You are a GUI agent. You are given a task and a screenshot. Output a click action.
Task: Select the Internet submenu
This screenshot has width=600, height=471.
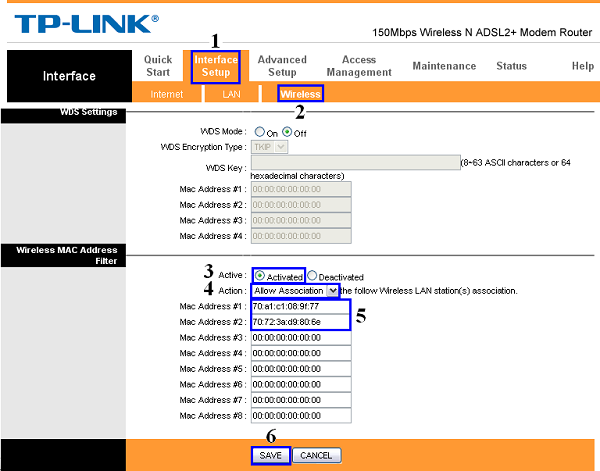click(166, 94)
